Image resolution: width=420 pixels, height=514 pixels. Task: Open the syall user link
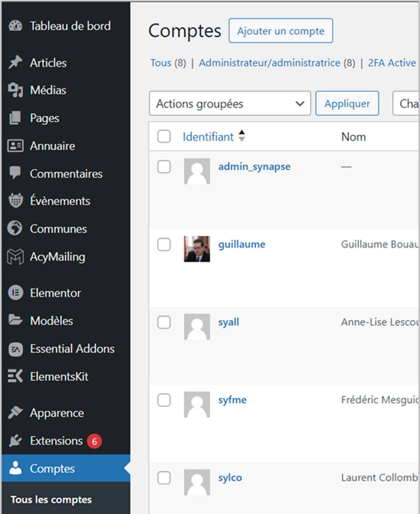click(229, 322)
